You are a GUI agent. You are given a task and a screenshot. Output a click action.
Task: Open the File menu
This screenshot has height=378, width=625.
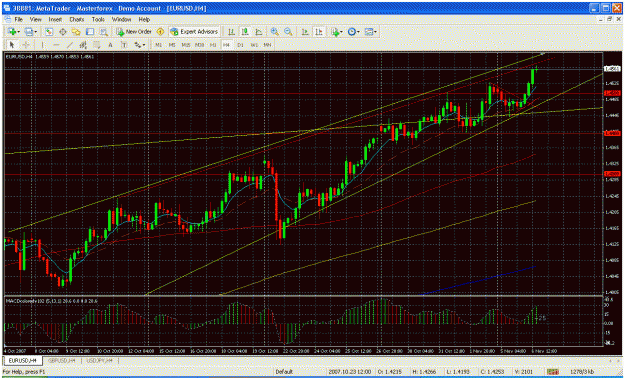click(x=19, y=19)
